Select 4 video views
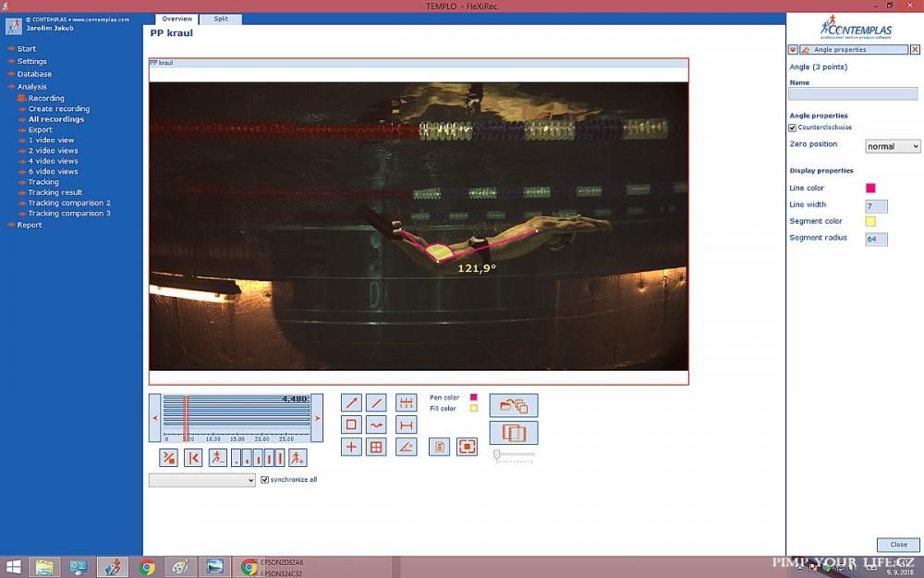 tap(53, 161)
